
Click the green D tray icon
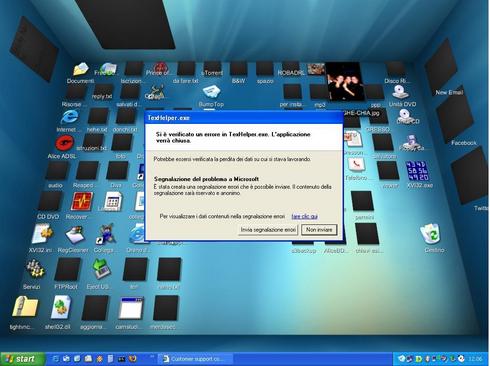[x=419, y=359]
